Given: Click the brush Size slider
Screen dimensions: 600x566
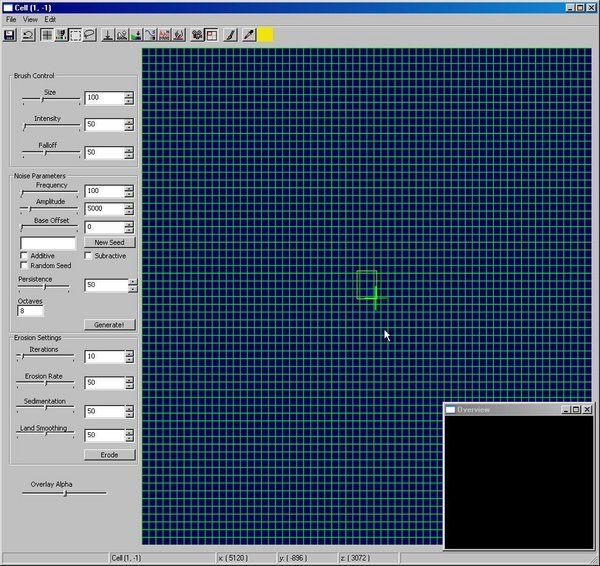Looking at the screenshot, I should [x=51, y=100].
